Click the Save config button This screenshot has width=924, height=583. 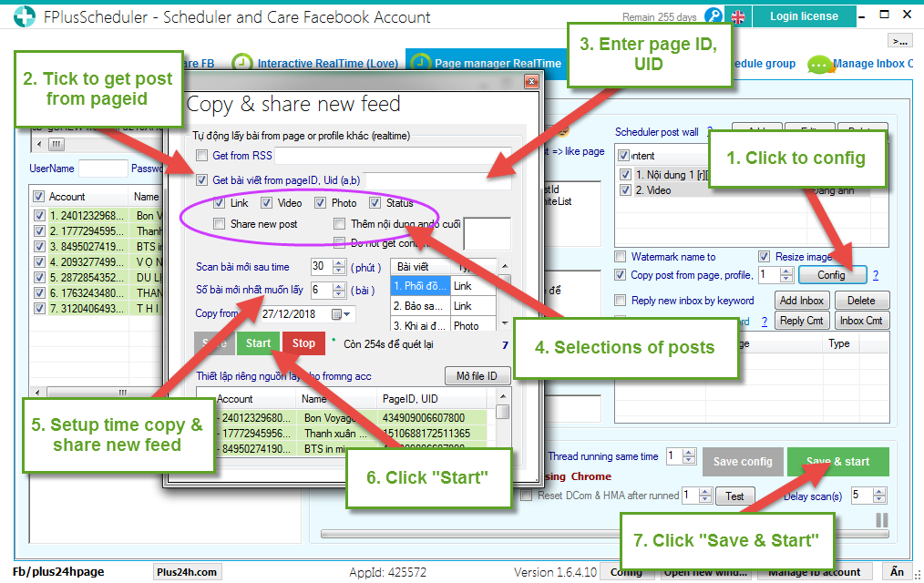pos(743,462)
